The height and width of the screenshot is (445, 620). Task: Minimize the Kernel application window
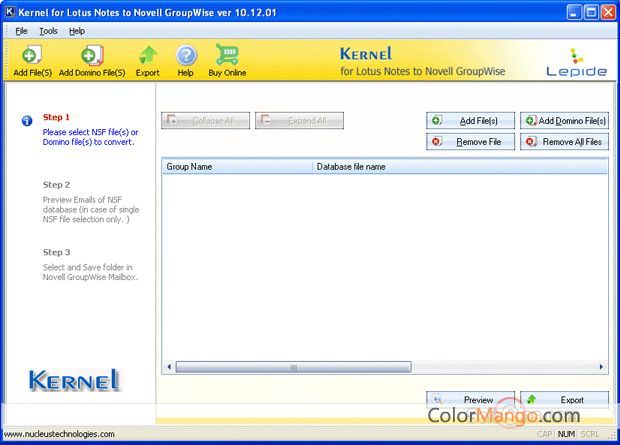(574, 12)
